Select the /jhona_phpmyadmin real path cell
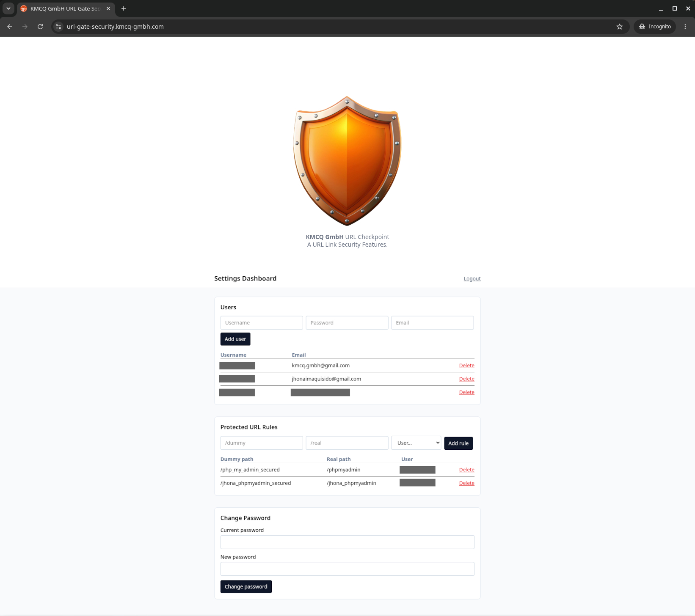Image resolution: width=695 pixels, height=616 pixels. pos(351,483)
